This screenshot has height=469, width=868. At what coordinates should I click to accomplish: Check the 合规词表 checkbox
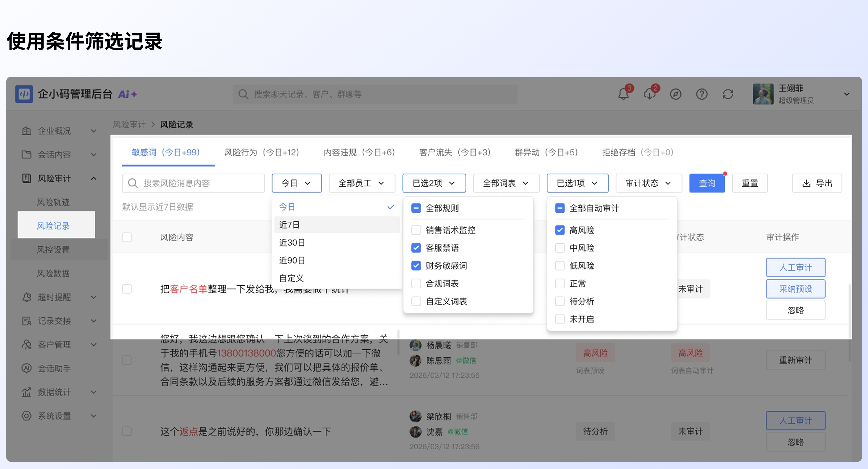point(416,284)
